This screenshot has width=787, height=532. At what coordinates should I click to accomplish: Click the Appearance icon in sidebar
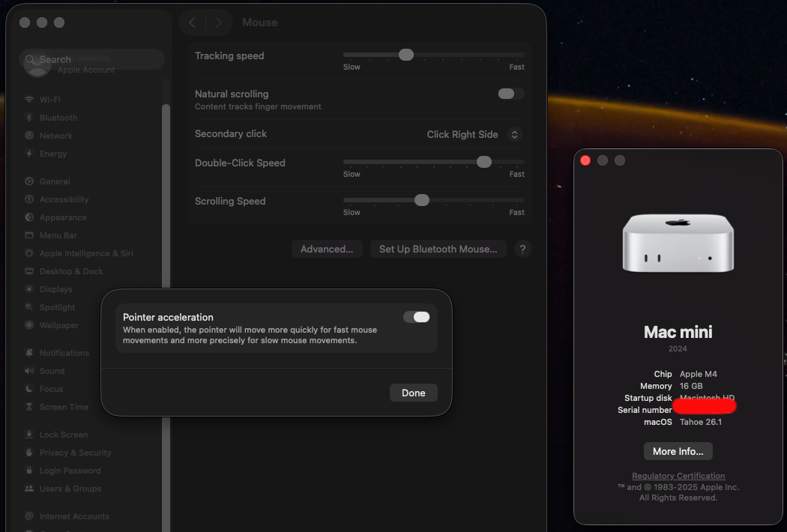(x=29, y=217)
